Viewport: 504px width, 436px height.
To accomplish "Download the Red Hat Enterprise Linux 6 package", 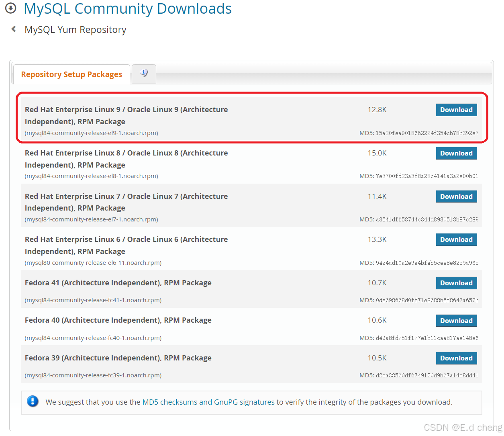I will click(x=456, y=239).
